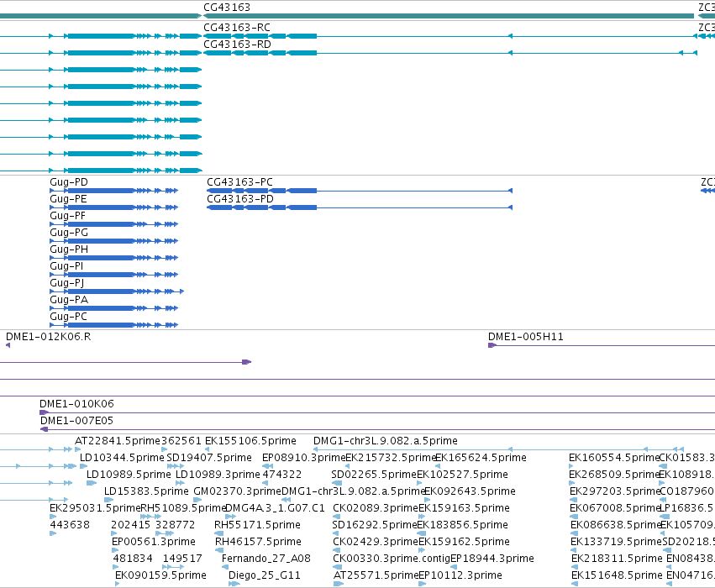
Task: Click the EP18944.3prime EST label
Action: [492, 559]
